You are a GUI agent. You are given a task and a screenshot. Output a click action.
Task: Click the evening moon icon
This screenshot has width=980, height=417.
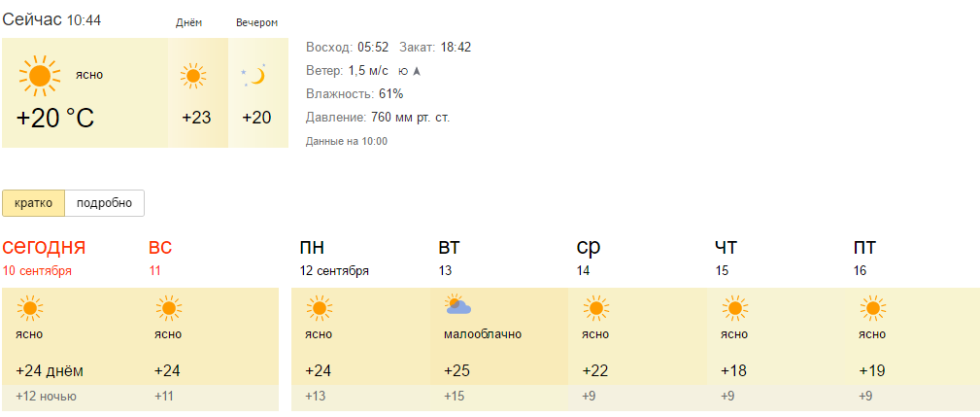pos(254,76)
